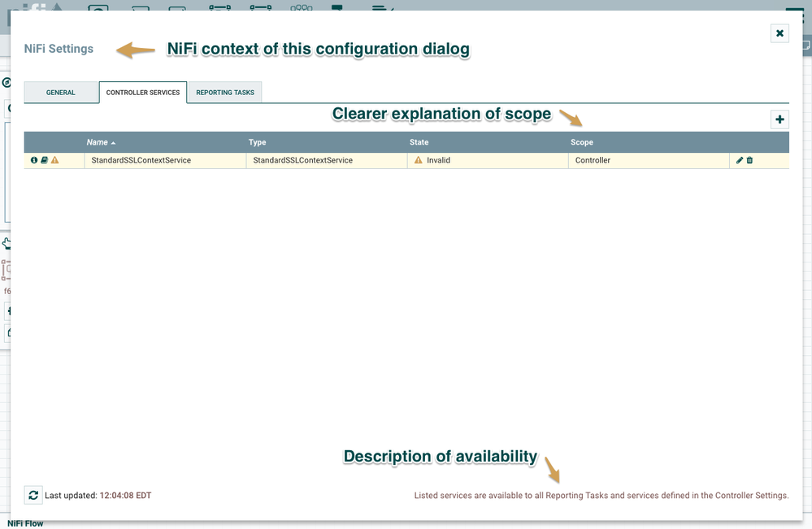Delete StandardSSLContextService using the trash icon
The height and width of the screenshot is (529, 812).
tap(749, 160)
